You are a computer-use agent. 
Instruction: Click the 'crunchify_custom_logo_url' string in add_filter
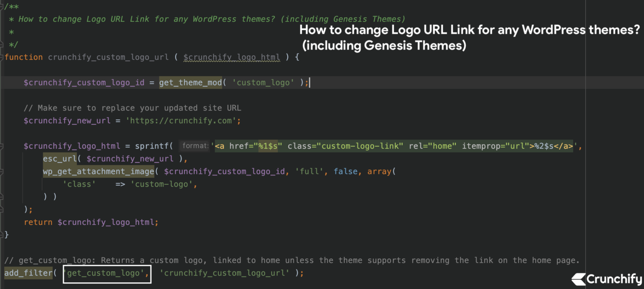tap(225, 273)
